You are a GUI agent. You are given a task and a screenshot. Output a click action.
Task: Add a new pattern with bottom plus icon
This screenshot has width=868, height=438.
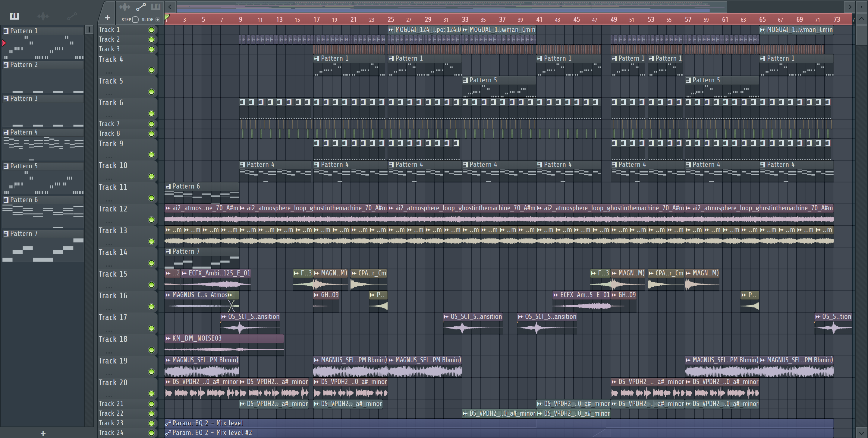[43, 433]
